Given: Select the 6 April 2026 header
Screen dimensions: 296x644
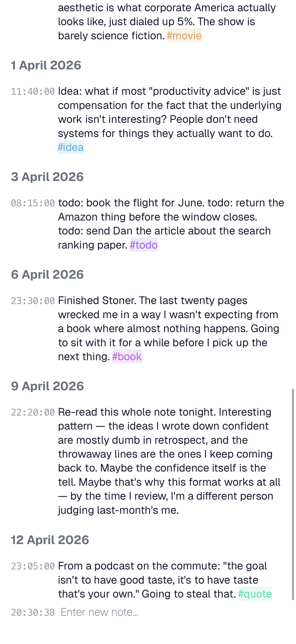Looking at the screenshot, I should pyautogui.click(x=47, y=274).
